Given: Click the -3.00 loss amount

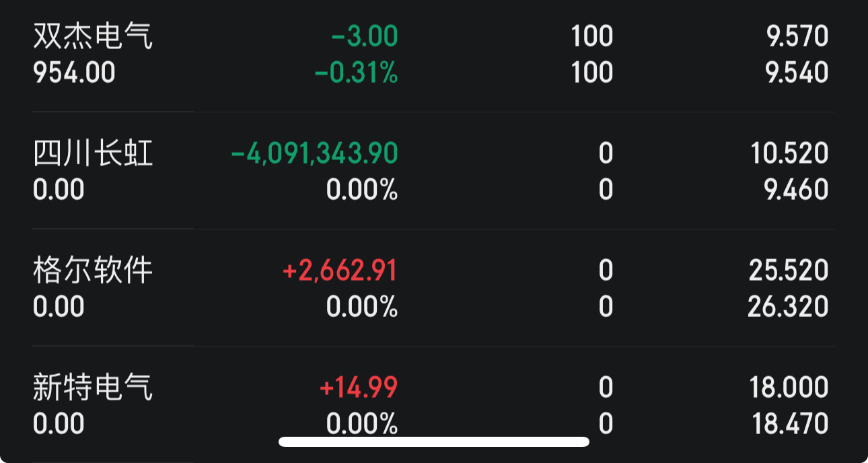Looking at the screenshot, I should (x=365, y=36).
